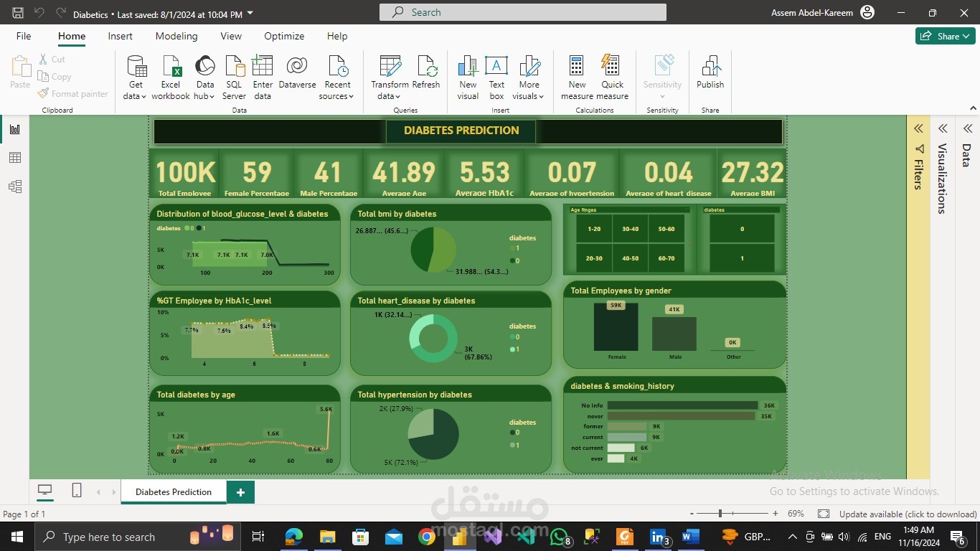Click Update available link
The height and width of the screenshot is (551, 980).
(x=908, y=514)
